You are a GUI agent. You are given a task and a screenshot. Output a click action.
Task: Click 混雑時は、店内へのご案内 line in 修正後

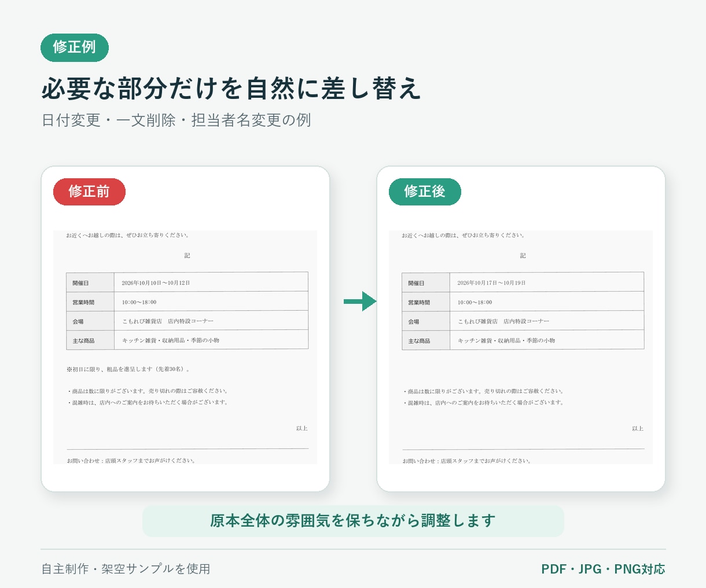[x=484, y=402]
